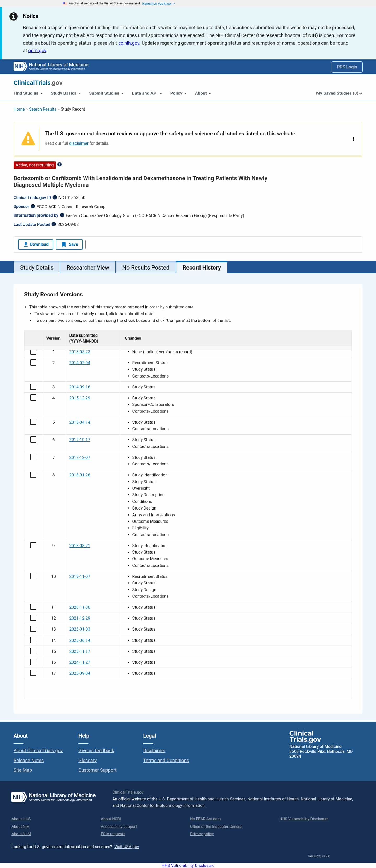This screenshot has height=868, width=376.
Task: Open the No Results Posted tab
Action: [146, 267]
